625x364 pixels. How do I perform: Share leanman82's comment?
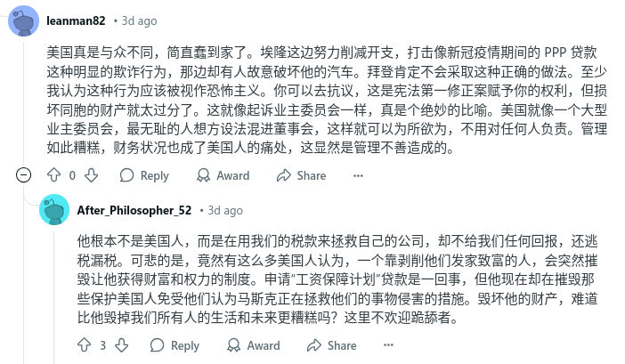point(301,175)
